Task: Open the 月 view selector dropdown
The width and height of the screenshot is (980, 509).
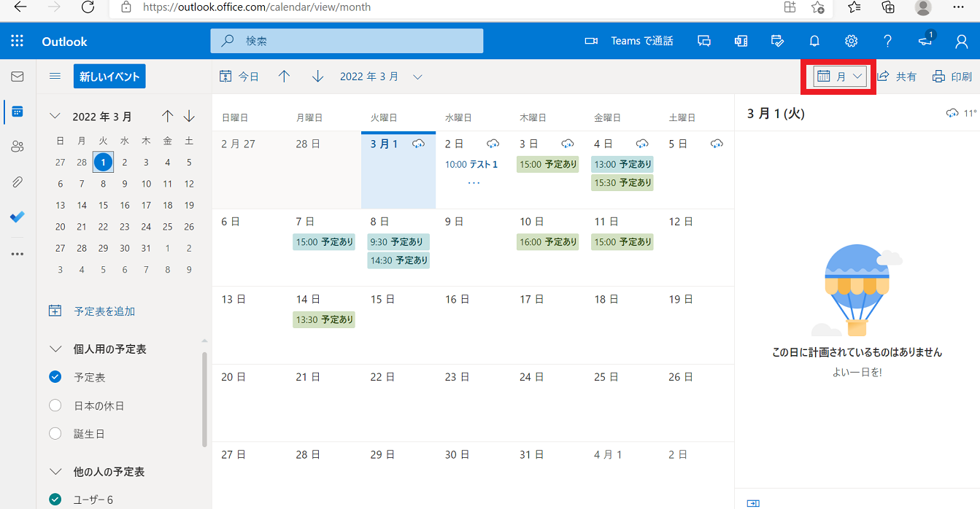Action: (x=841, y=77)
